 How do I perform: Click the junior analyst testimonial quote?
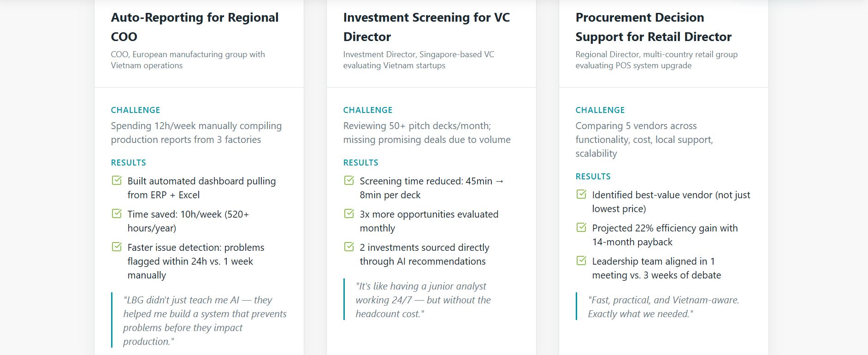click(423, 300)
